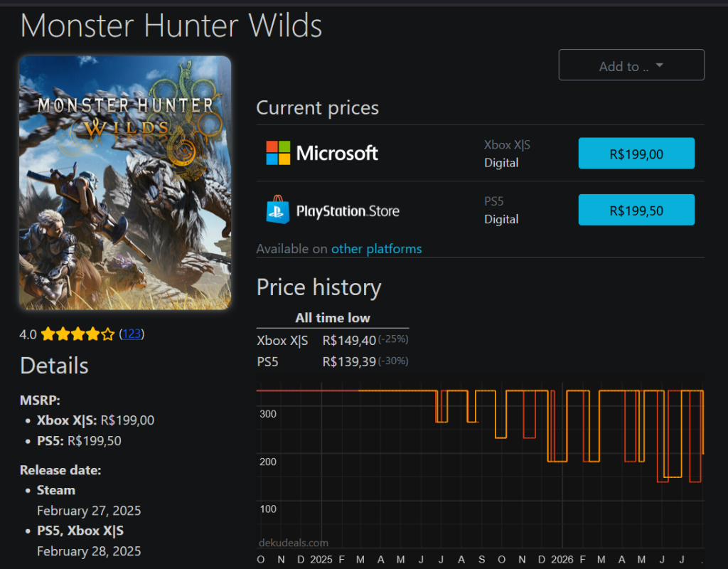Click the February 28, 2025 date
This screenshot has width=728, height=569.
click(x=89, y=551)
